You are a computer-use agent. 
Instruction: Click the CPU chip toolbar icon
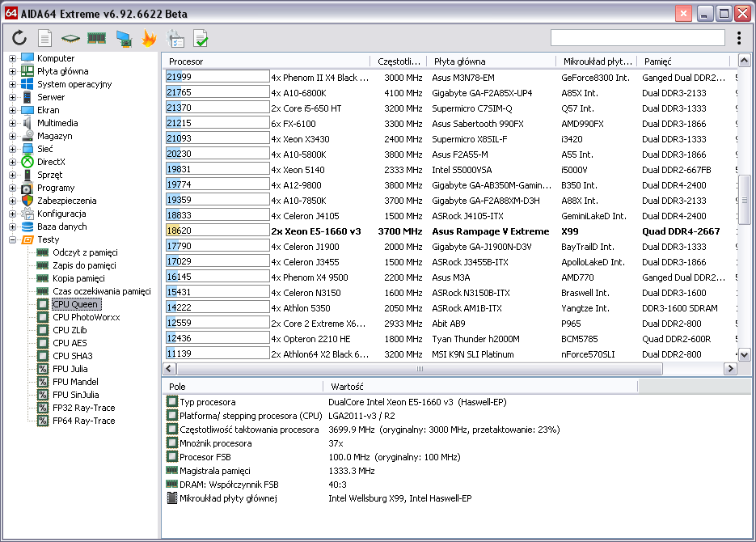[x=71, y=38]
